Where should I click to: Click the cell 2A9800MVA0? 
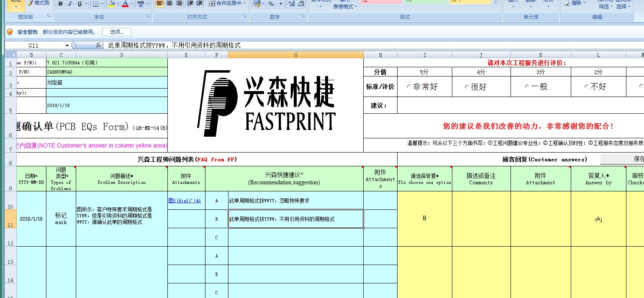107,72
